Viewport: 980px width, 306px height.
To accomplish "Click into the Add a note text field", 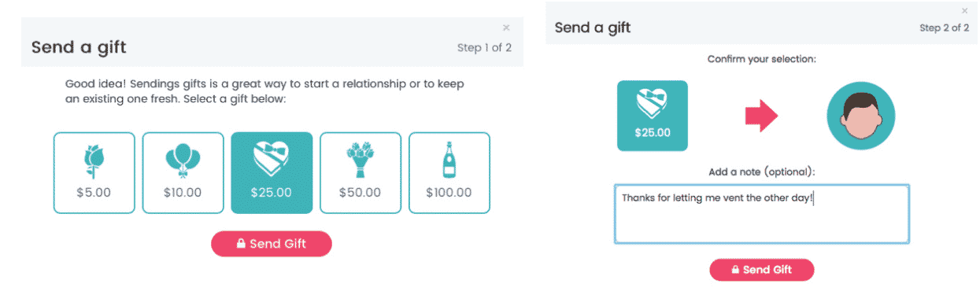I will tap(762, 214).
